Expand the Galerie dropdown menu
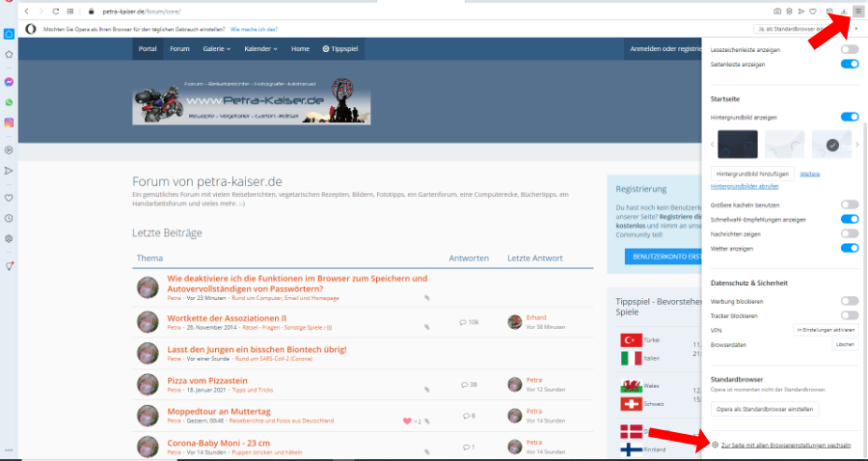Viewport: 868px width, 461px height. pyautogui.click(x=216, y=48)
